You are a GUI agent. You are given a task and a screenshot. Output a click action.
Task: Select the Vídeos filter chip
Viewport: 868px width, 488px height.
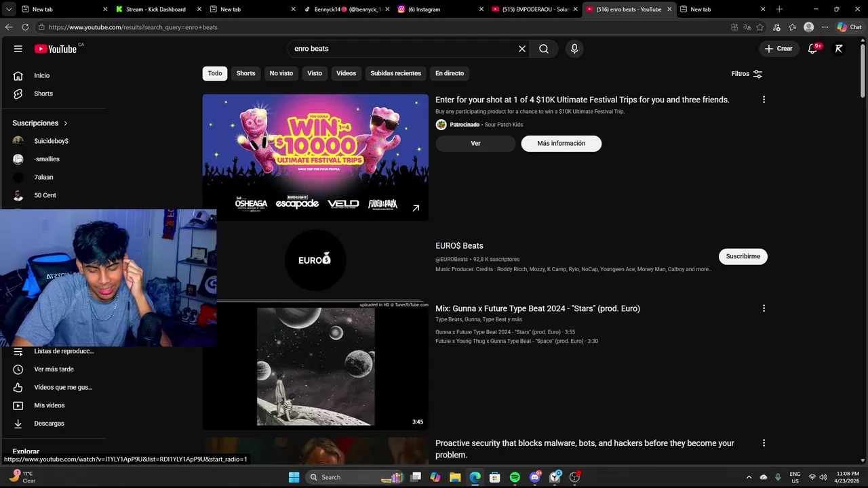(x=346, y=73)
